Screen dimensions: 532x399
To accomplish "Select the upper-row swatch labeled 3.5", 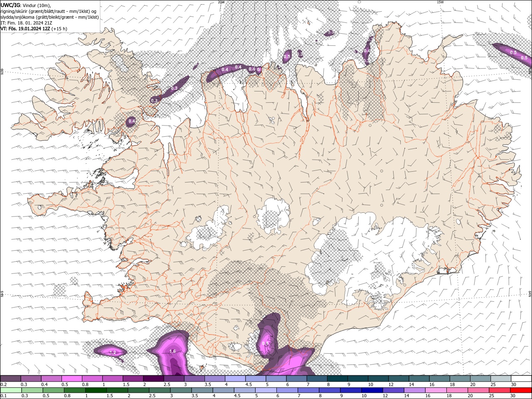I will pos(215,379).
